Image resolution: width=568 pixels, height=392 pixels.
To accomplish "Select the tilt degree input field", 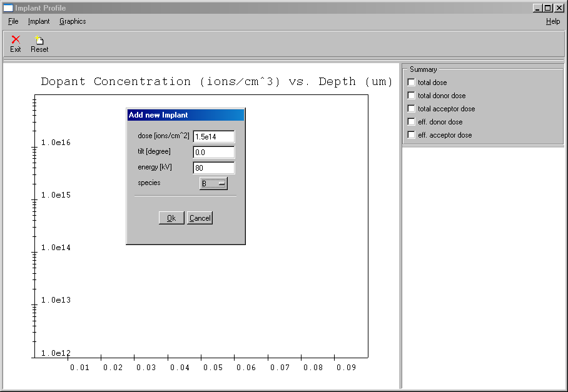I will click(x=214, y=152).
